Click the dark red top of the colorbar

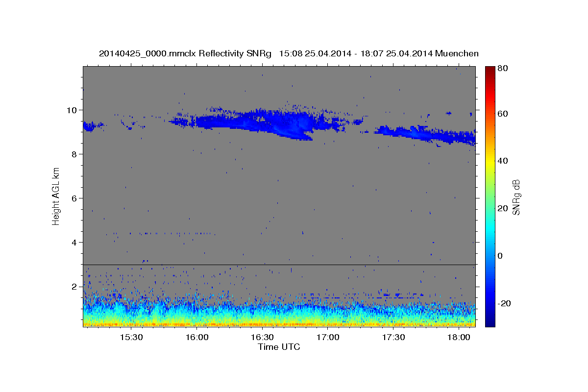click(490, 71)
